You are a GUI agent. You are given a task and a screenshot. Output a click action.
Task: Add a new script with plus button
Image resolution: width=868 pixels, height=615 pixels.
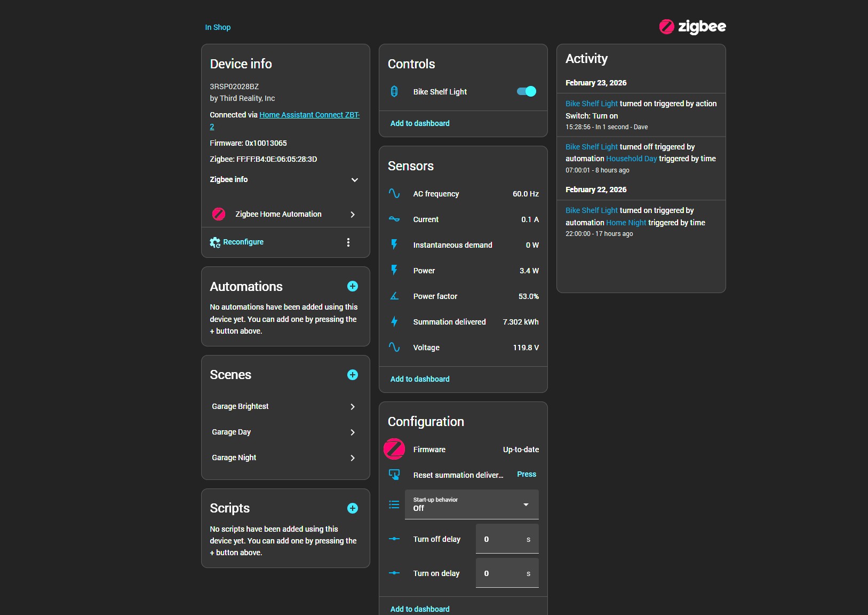click(x=353, y=508)
